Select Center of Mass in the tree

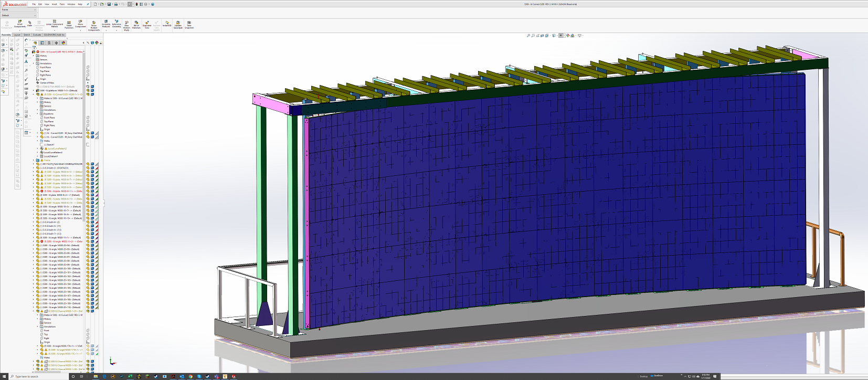pyautogui.click(x=47, y=82)
